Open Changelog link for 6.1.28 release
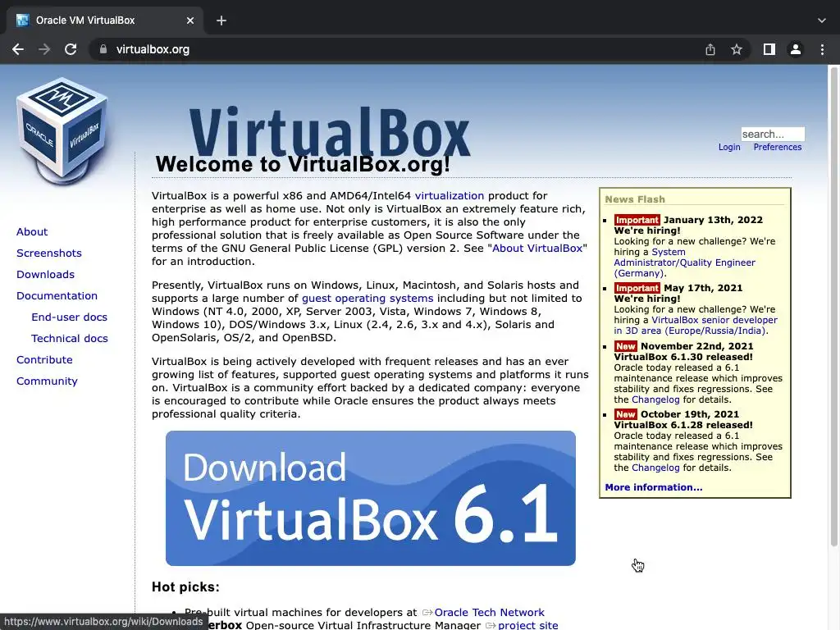 coord(655,468)
